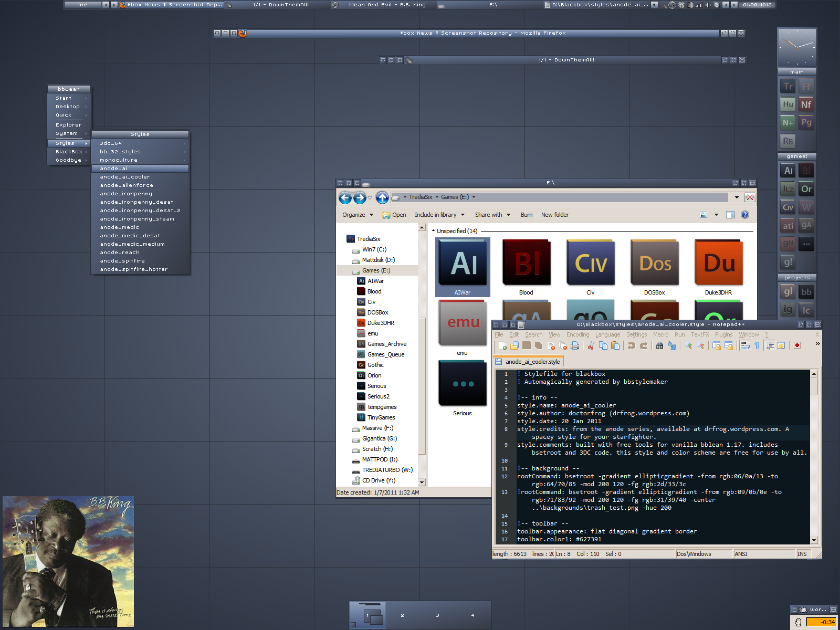Open the gl project icon
Image resolution: width=840 pixels, height=630 pixels.
click(788, 292)
